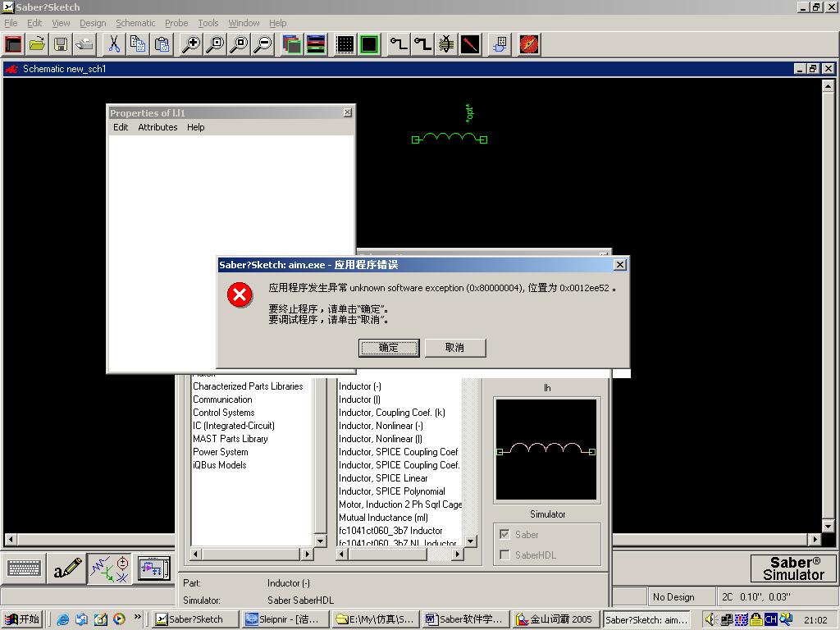The width and height of the screenshot is (840, 630).
Task: Click the 取消 button in error dialog
Action: 454,348
